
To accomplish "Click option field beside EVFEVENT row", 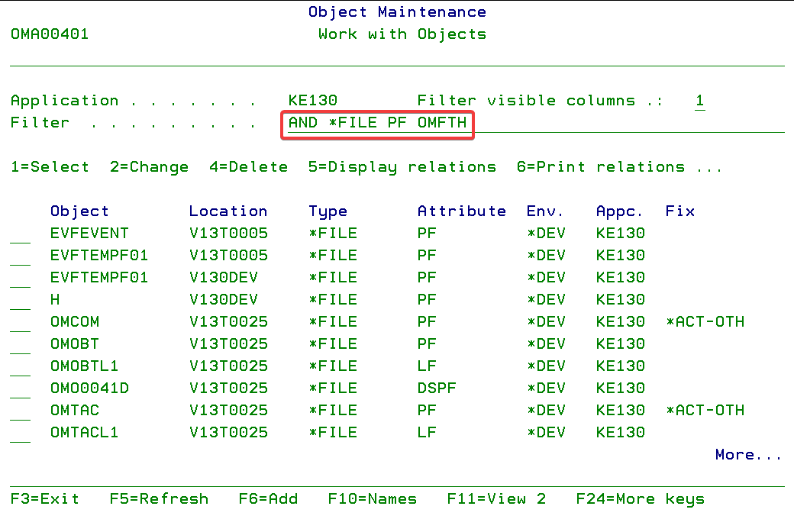I will pyautogui.click(x=21, y=234).
